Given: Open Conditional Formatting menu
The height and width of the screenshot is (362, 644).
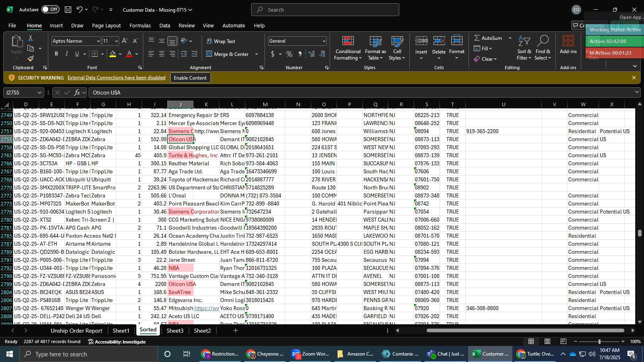Looking at the screenshot, I should [348, 48].
